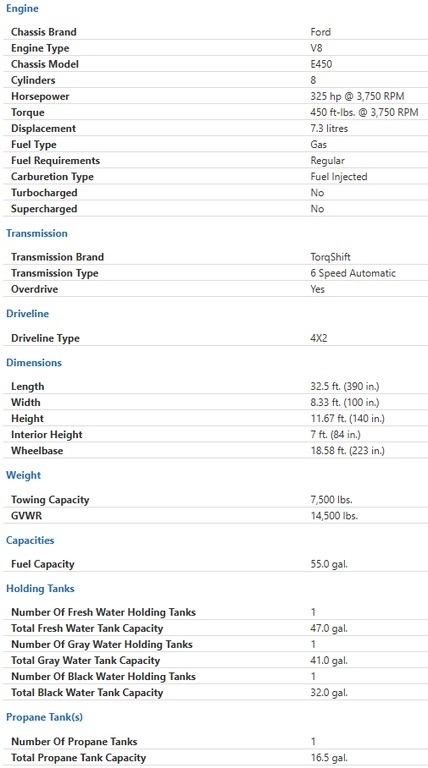Select the Towing Capacity 7,500 lbs. value
The image size is (428, 768).
[x=332, y=500]
